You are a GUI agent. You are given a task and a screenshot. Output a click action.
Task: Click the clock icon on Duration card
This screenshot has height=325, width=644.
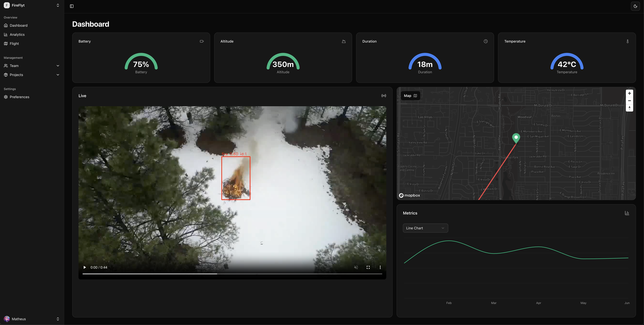pos(485,41)
